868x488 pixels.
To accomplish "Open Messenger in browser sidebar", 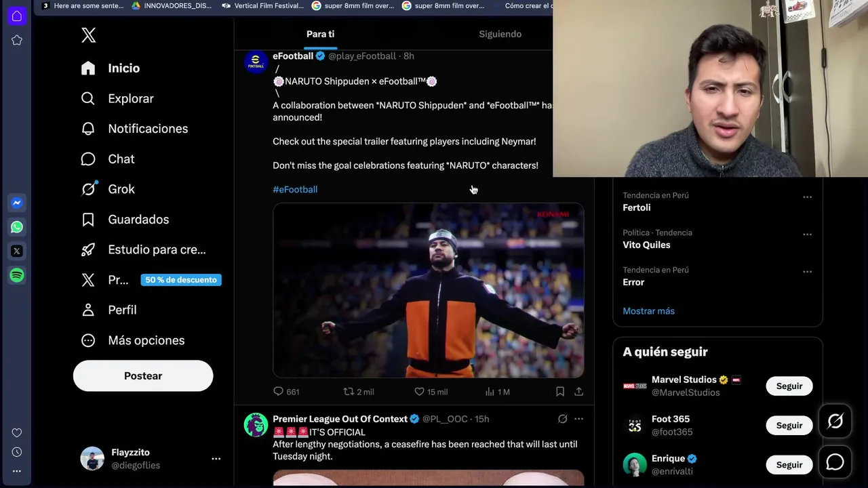I will 17,203.
